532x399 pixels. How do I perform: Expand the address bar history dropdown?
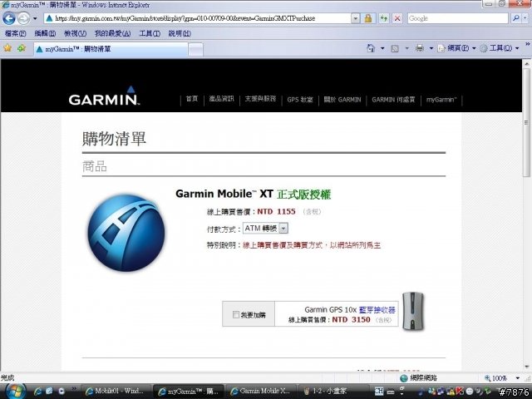(355, 18)
